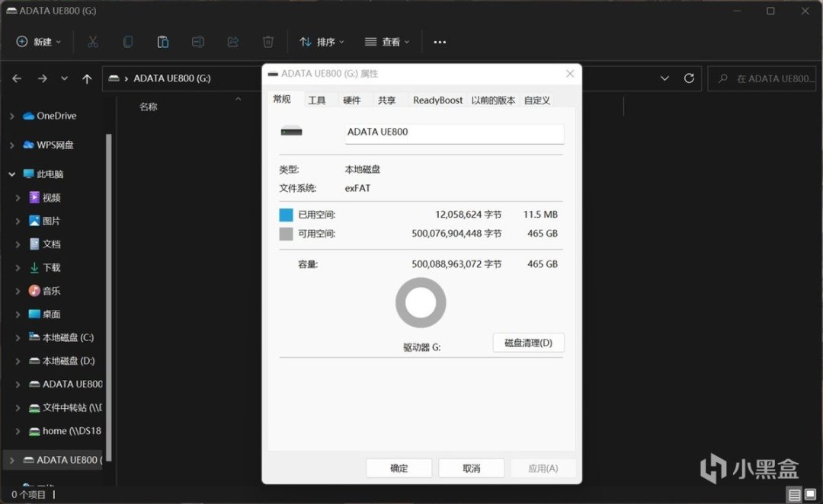Open the 文档 folder in sidebar
Image resolution: width=823 pixels, height=504 pixels.
click(x=45, y=244)
